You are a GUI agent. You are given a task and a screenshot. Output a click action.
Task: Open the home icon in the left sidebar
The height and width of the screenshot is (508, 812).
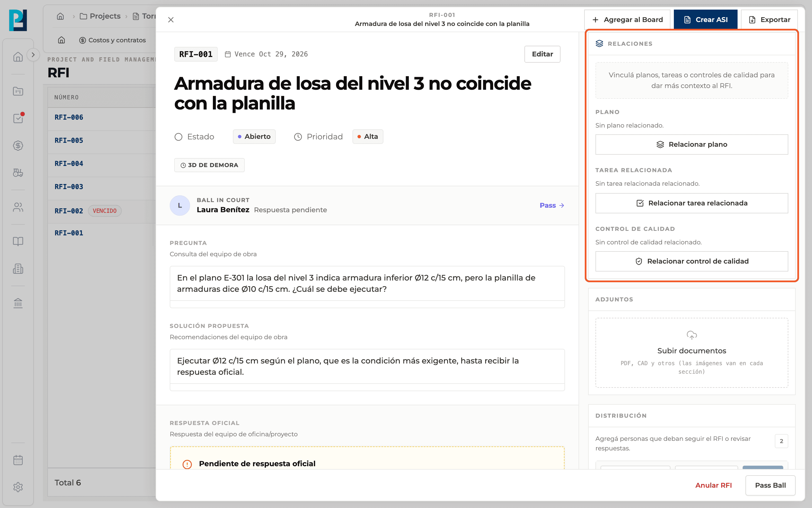18,56
